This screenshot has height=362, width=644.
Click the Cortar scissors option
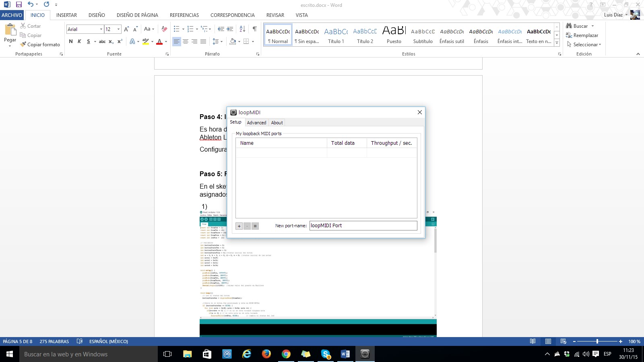point(31,26)
